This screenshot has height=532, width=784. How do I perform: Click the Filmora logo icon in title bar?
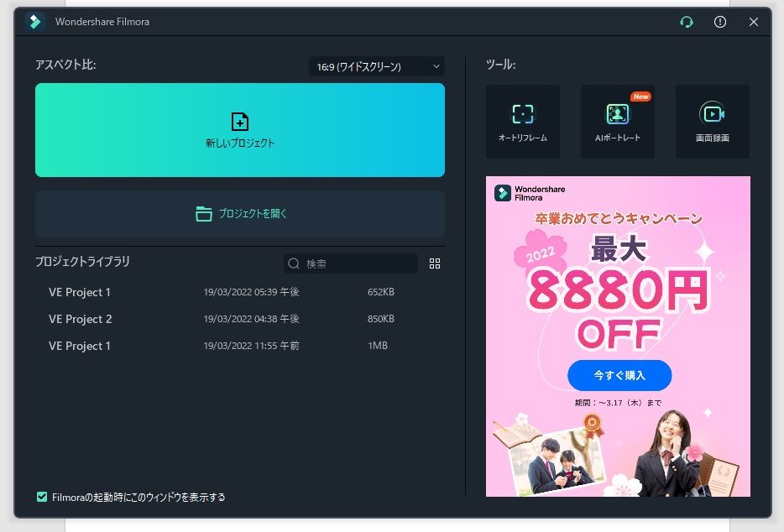click(x=35, y=22)
